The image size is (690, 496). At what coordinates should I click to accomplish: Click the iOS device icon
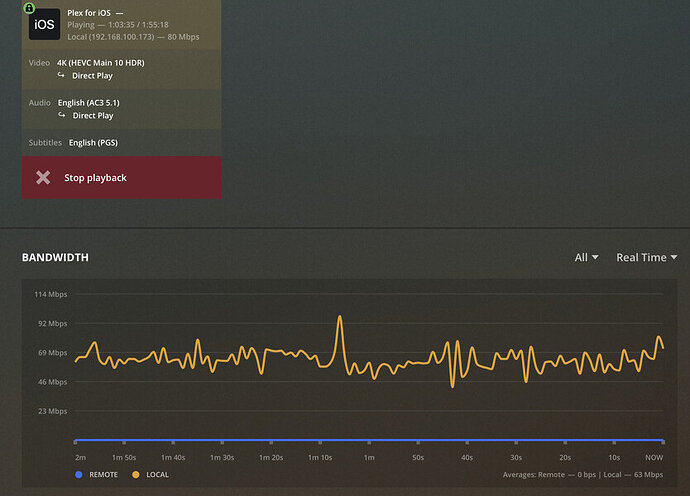coord(44,24)
